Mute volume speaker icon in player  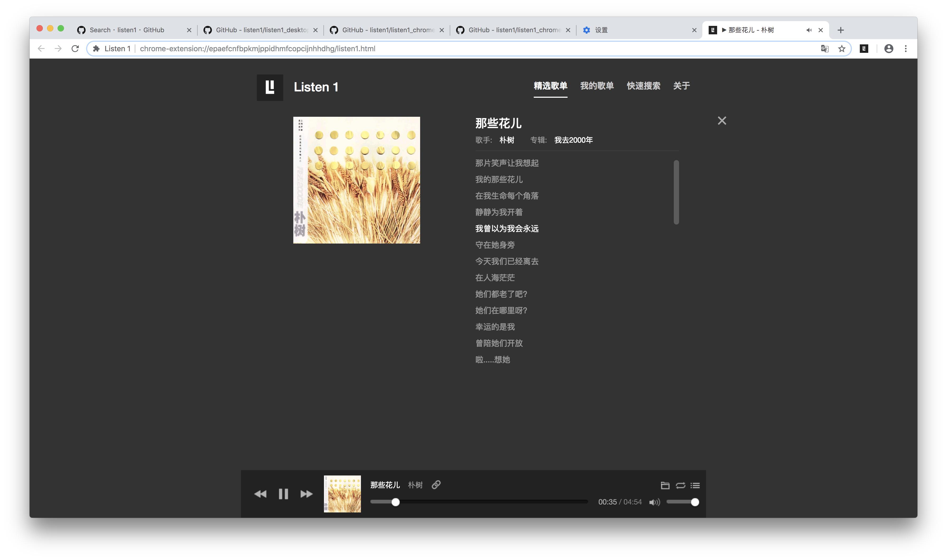point(654,502)
